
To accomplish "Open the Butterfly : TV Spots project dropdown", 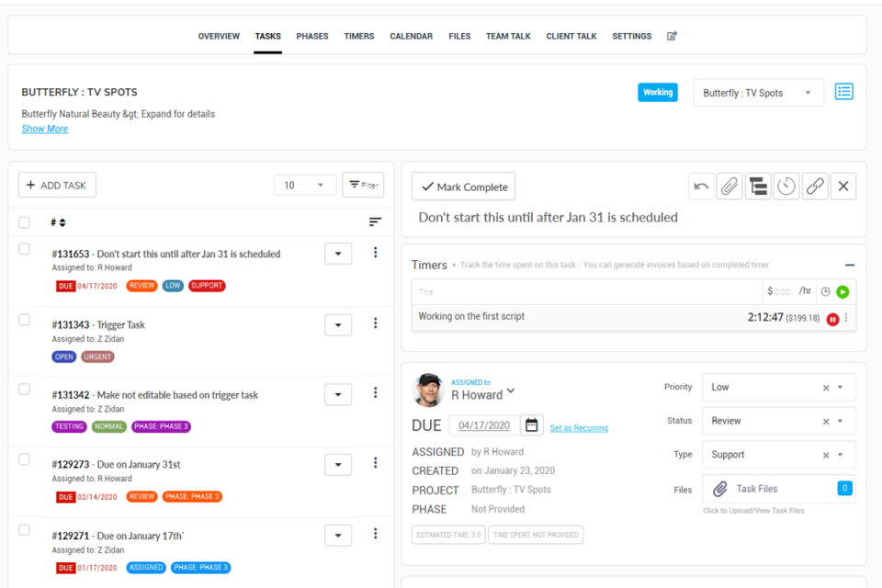I will point(758,93).
